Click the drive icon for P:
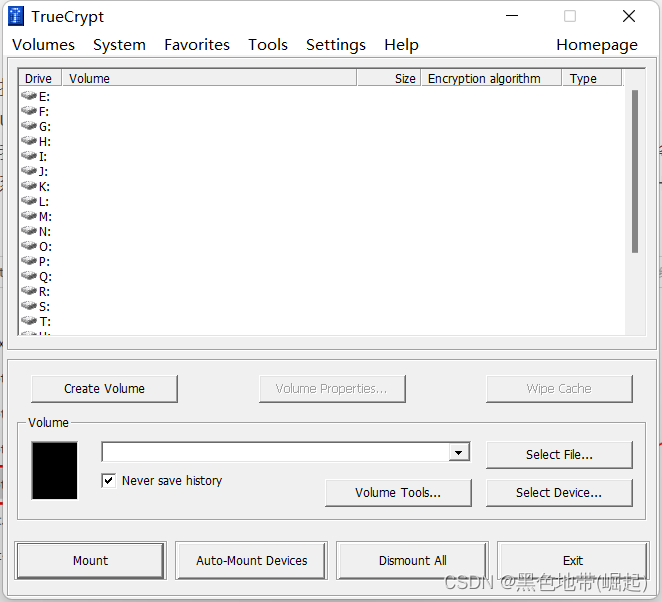This screenshot has width=662, height=602. pyautogui.click(x=29, y=261)
